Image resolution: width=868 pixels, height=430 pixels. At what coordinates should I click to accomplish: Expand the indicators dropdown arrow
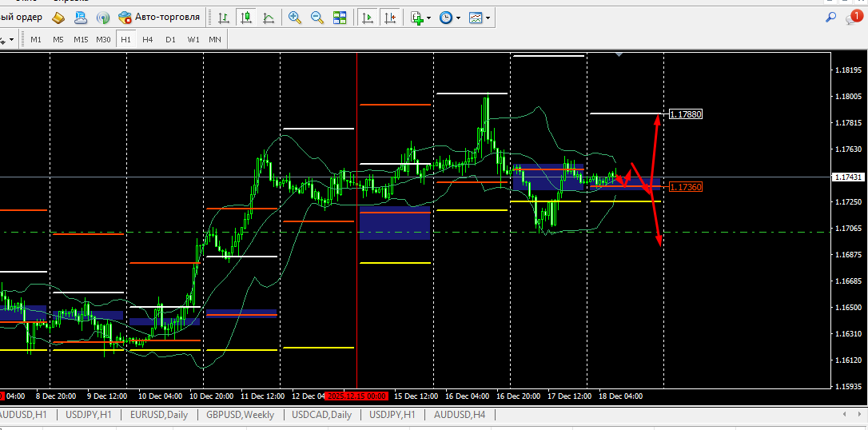click(x=429, y=18)
